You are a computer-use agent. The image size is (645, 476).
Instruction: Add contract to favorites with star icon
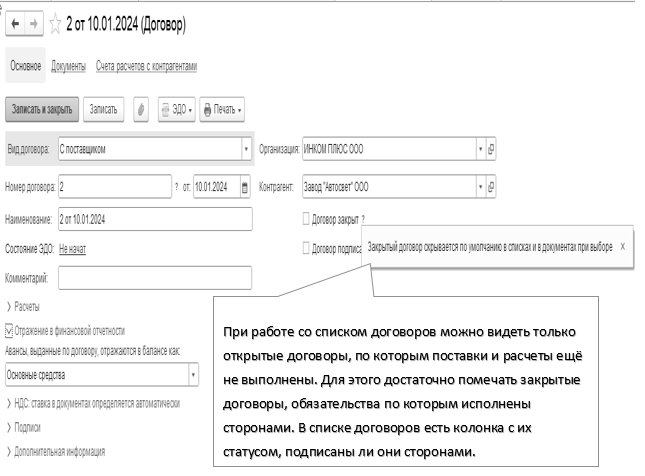coord(55,24)
